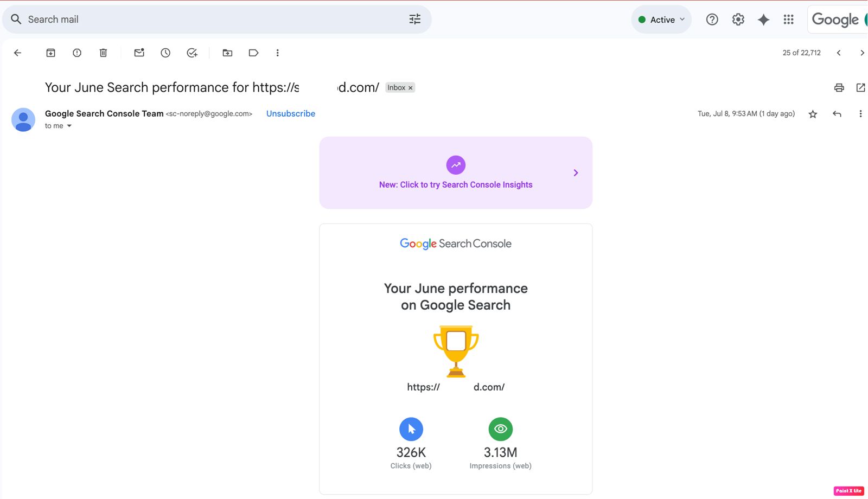Archive this email
This screenshot has width=868, height=499.
click(50, 53)
